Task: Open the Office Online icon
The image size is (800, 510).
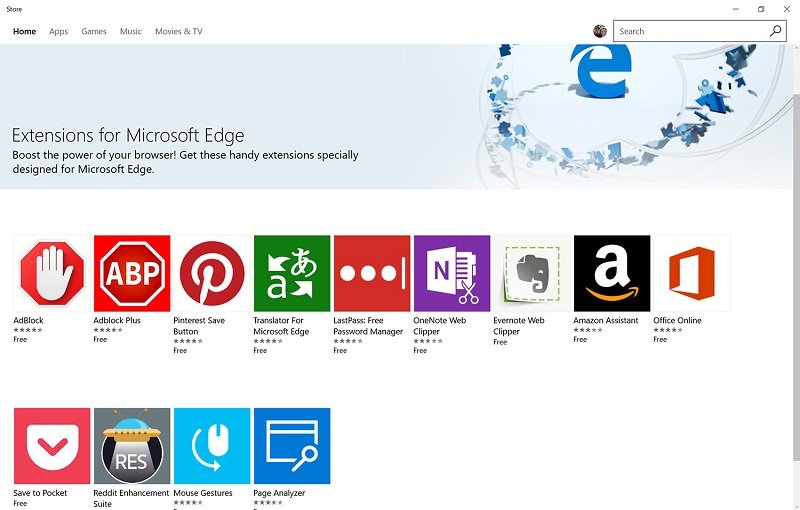Action: click(x=692, y=273)
